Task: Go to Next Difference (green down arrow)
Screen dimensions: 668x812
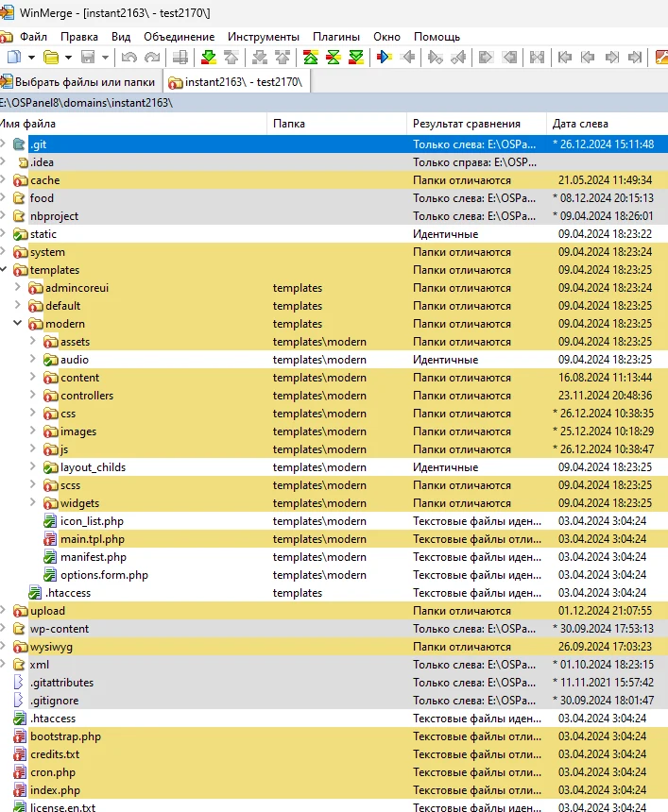Action: [208, 57]
